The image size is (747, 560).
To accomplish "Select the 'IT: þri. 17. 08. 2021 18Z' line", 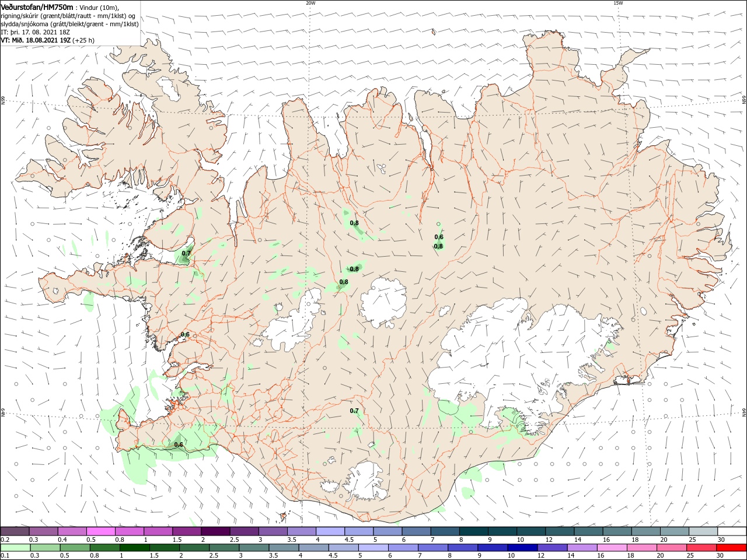I will click(x=36, y=32).
